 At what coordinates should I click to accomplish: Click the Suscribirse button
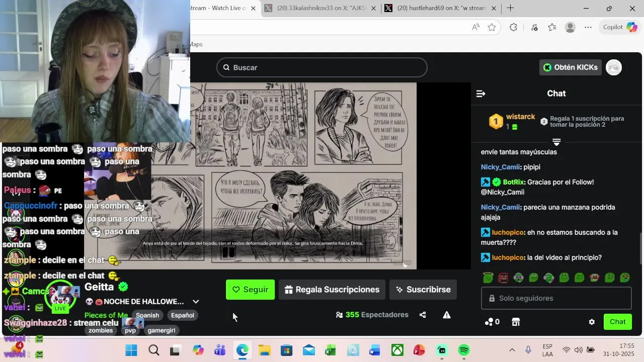[x=423, y=290]
